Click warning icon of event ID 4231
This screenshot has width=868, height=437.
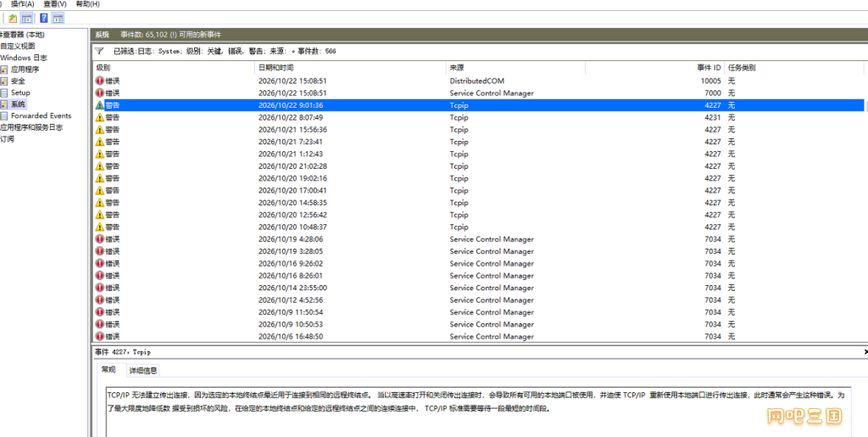click(100, 117)
